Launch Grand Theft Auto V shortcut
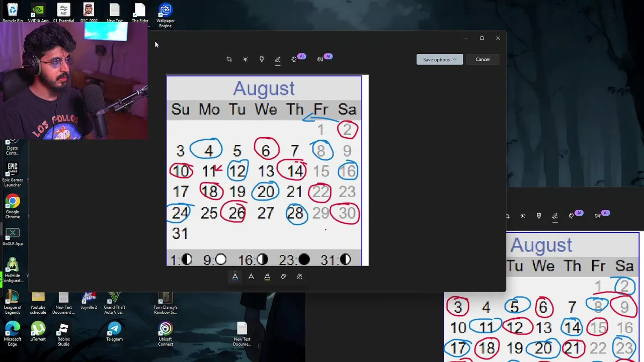The image size is (644, 362). pyautogui.click(x=114, y=302)
